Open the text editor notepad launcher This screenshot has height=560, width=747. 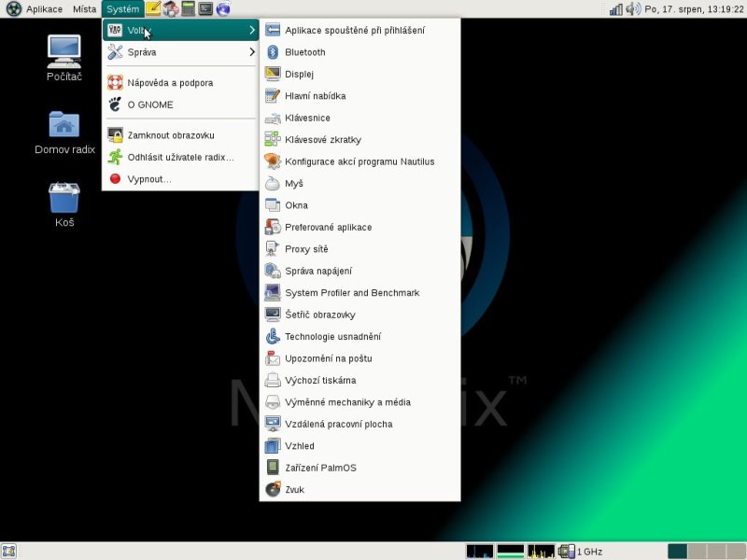(153, 9)
